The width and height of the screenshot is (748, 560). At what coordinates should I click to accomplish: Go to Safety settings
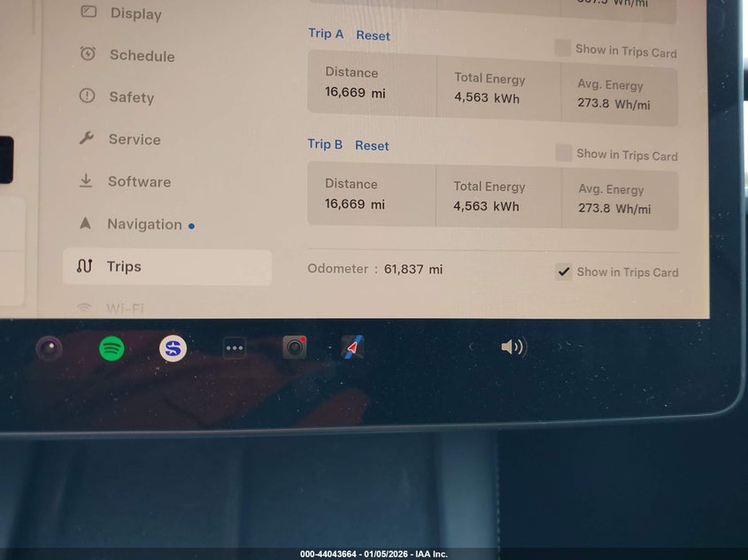pyautogui.click(x=131, y=97)
